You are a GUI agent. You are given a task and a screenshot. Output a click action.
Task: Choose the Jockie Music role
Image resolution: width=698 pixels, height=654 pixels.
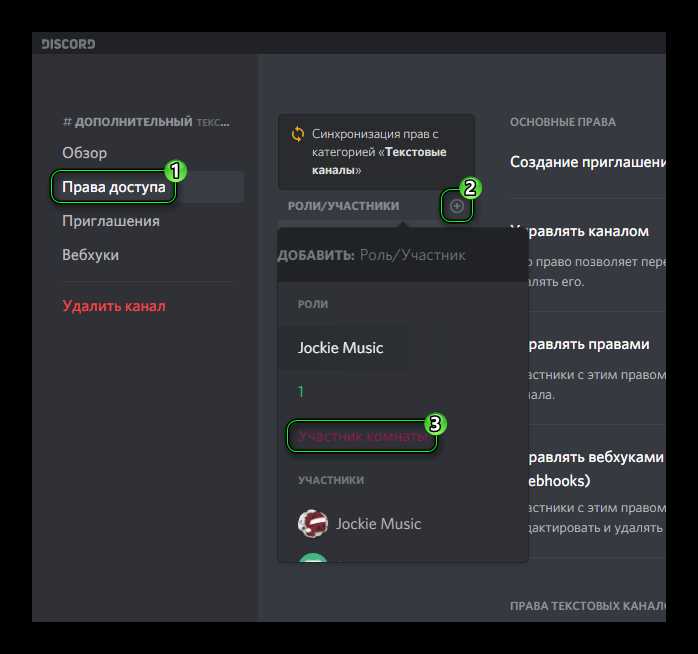coord(341,348)
